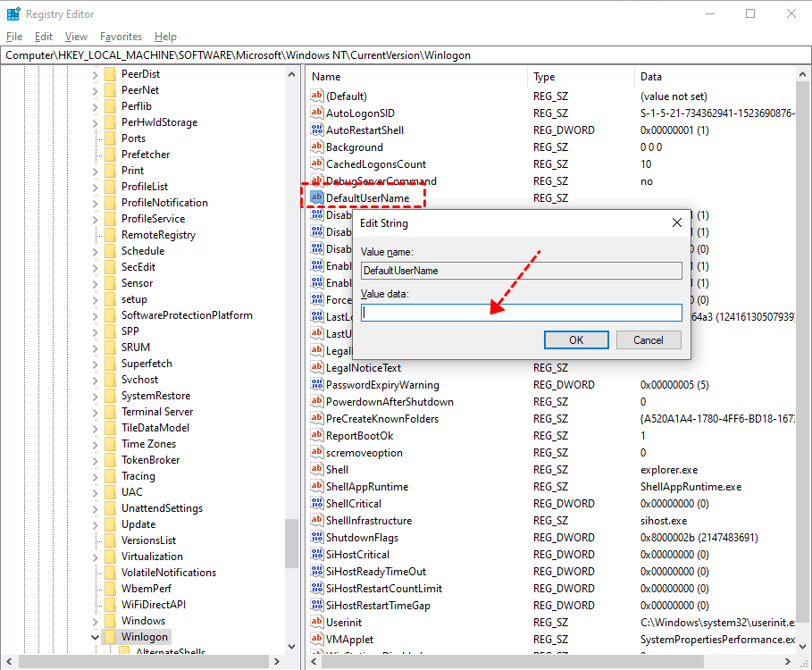The width and height of the screenshot is (812, 670).
Task: Select the AutoLogonSID string value icon
Action: (x=316, y=113)
